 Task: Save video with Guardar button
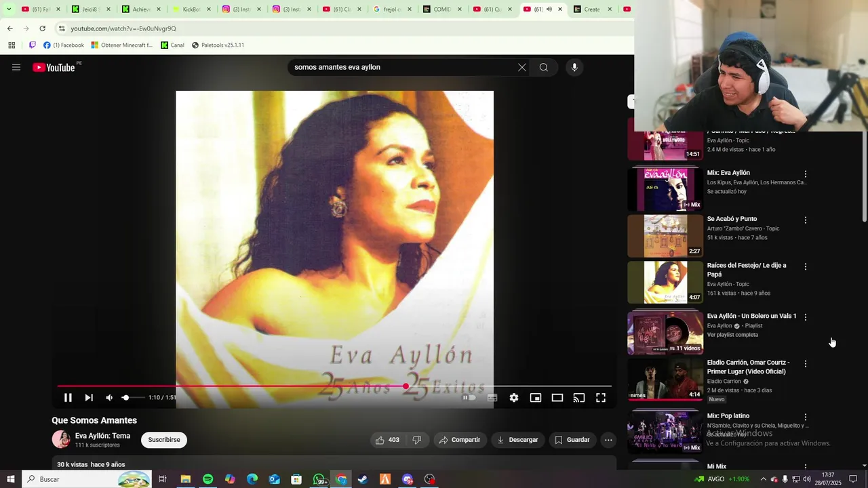point(572,440)
